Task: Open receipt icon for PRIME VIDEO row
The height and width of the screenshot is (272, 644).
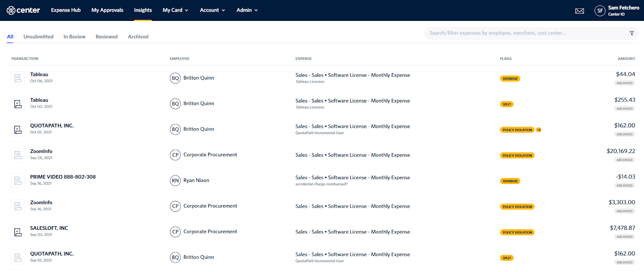Action: pyautogui.click(x=18, y=180)
